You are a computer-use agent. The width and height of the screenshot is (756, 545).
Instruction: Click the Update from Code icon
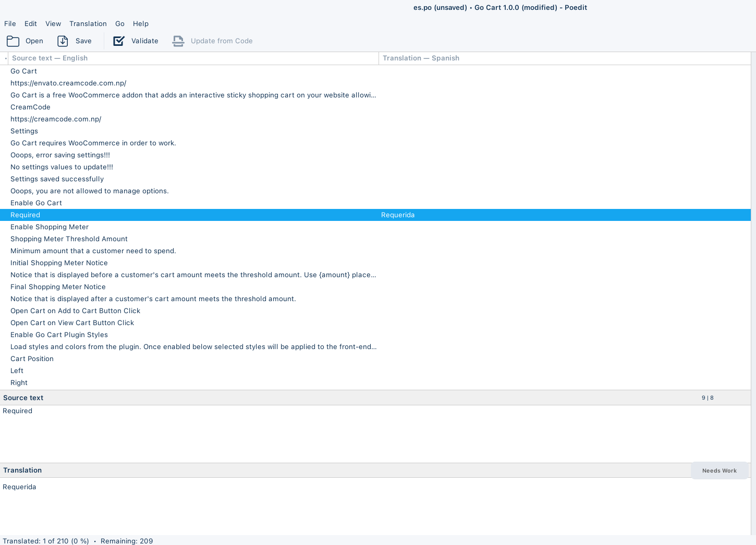click(178, 41)
